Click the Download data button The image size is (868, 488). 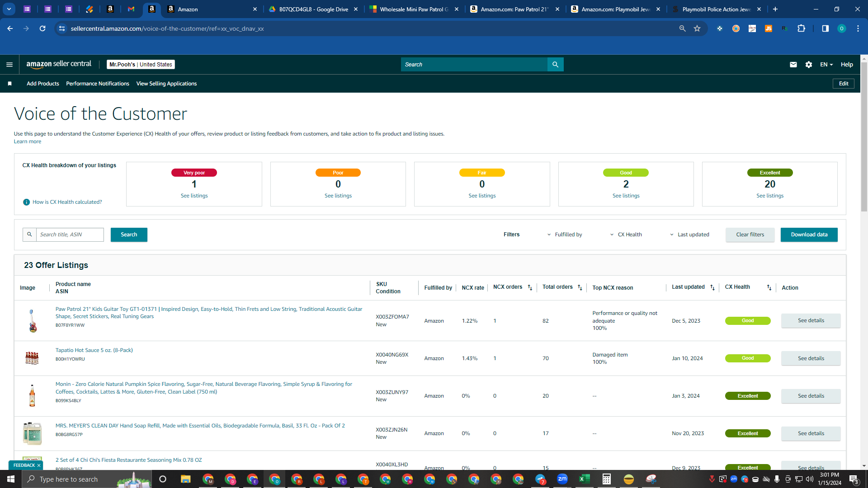coord(809,235)
